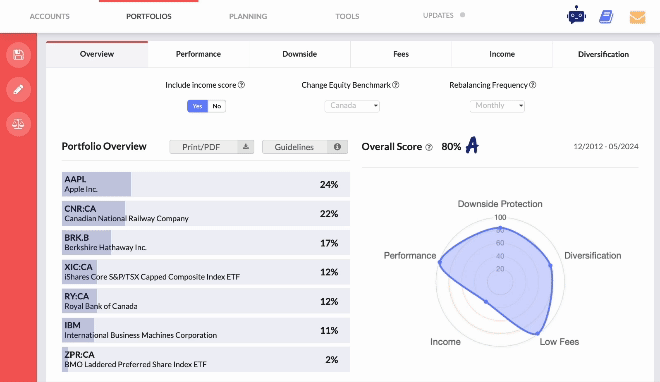Click the info icon on Guidelines

pos(337,147)
